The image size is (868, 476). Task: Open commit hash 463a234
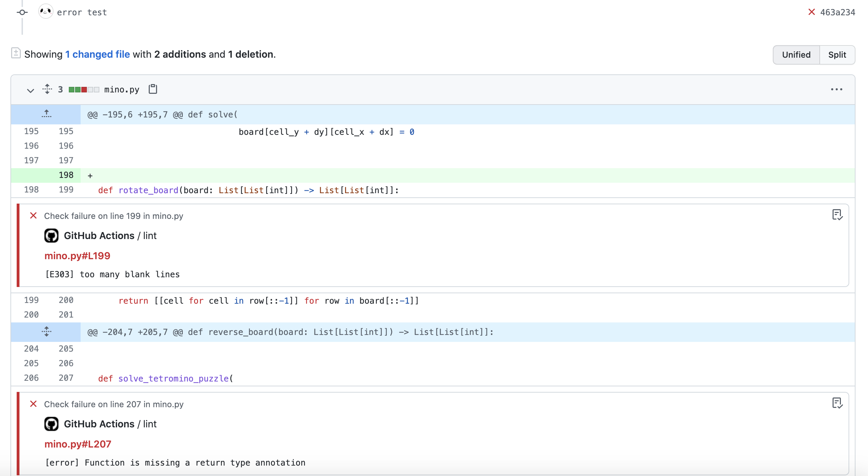pos(837,13)
